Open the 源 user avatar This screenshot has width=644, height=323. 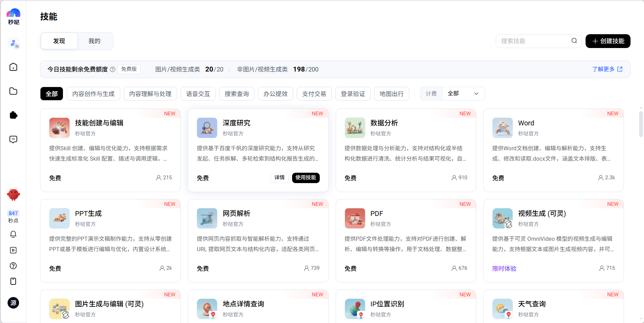pyautogui.click(x=13, y=303)
